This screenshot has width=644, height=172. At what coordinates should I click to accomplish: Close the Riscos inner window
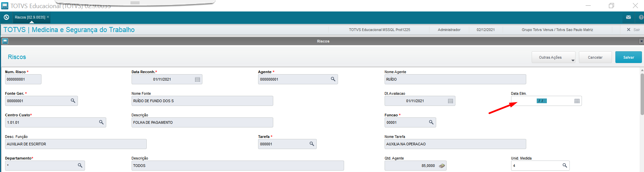click(x=641, y=41)
